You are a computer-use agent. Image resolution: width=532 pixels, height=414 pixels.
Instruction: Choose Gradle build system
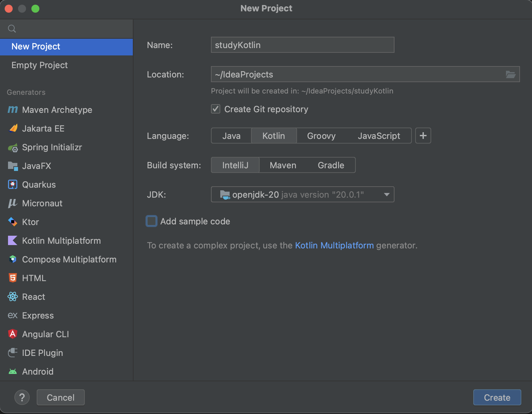click(331, 165)
